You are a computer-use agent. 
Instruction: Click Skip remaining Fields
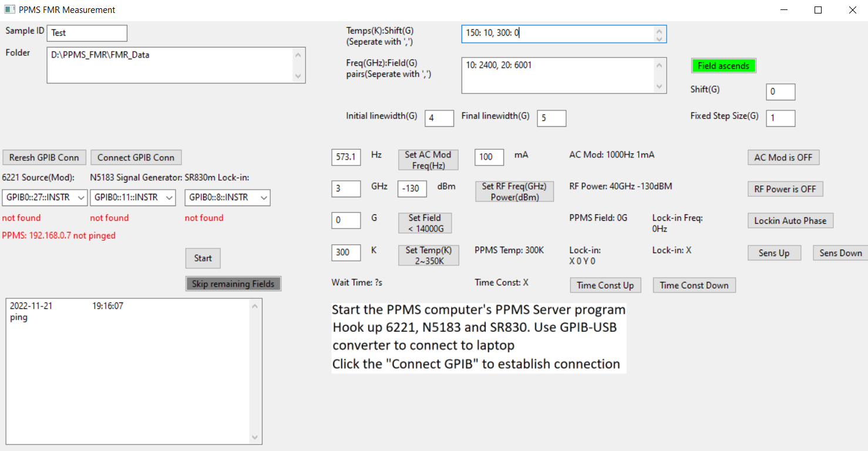233,283
